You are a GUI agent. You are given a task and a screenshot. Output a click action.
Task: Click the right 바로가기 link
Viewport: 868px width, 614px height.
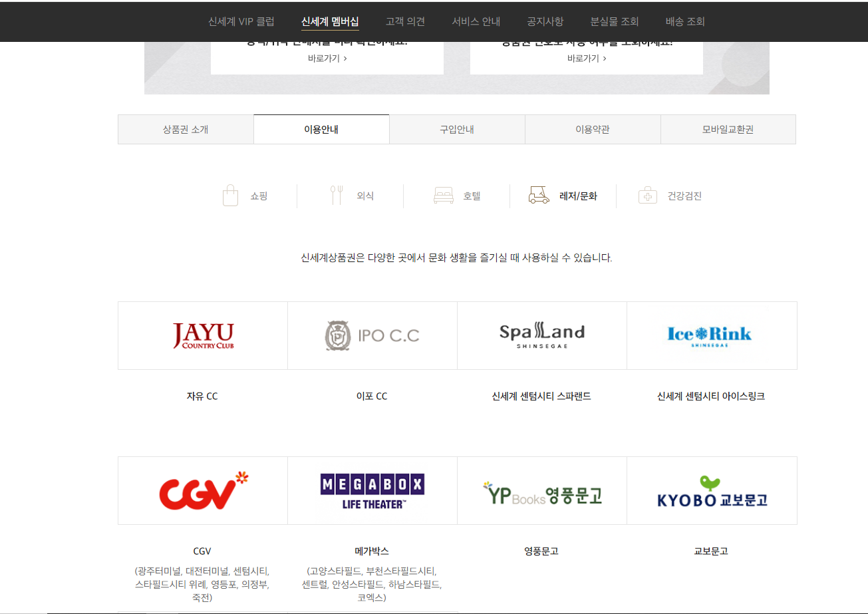587,59
